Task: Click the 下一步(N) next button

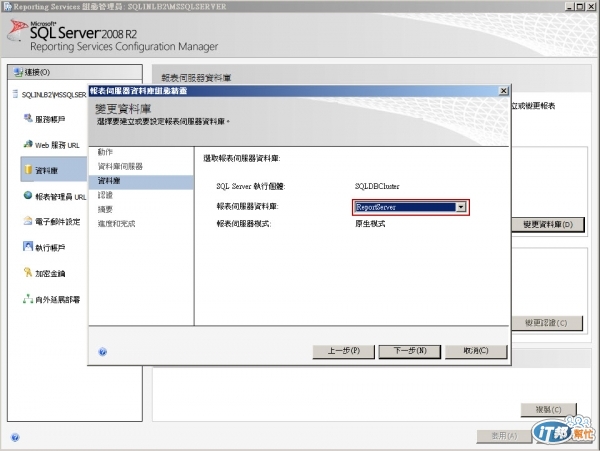Action: (410, 351)
